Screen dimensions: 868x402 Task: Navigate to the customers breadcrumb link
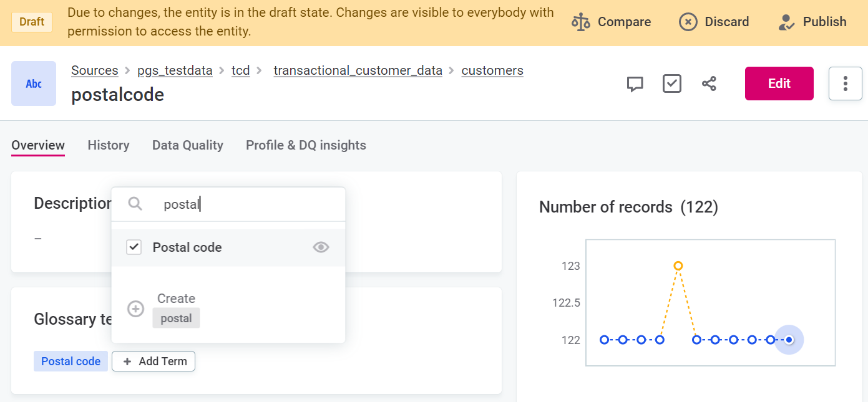[x=492, y=70]
